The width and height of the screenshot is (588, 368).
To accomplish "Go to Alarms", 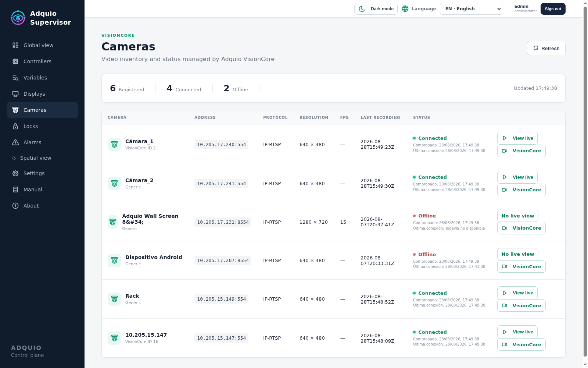I will (42, 142).
